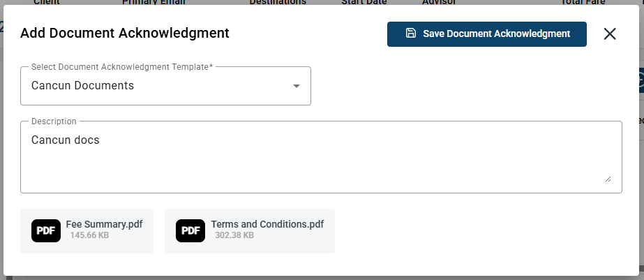The height and width of the screenshot is (280, 644).
Task: Click the PDF icon for Terms and Conditions
Action: pos(190,230)
